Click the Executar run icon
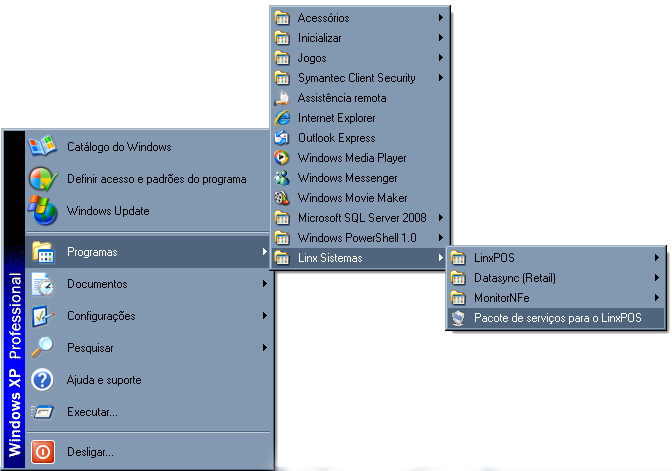Viewport: 672px width, 471px height. [42, 412]
